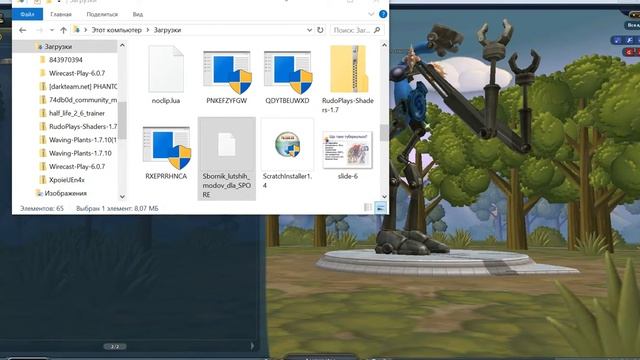The image size is (640, 360).
Task: Refresh the Загрузки folder view
Action: click(320, 30)
